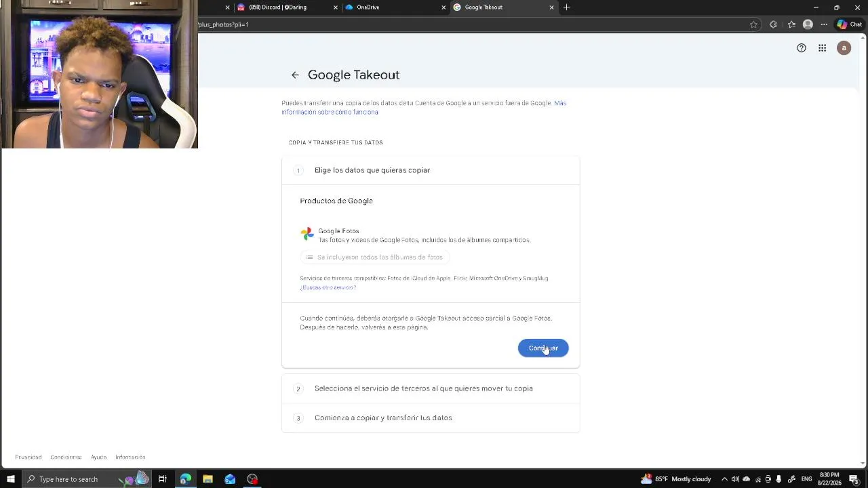The height and width of the screenshot is (488, 868).
Task: Open the OBS Studio taskbar icon
Action: click(252, 479)
